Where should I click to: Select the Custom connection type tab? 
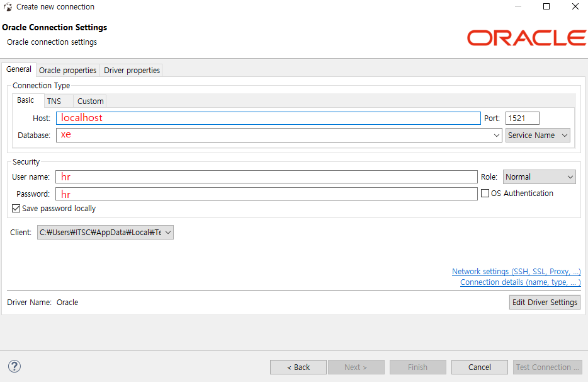[91, 101]
